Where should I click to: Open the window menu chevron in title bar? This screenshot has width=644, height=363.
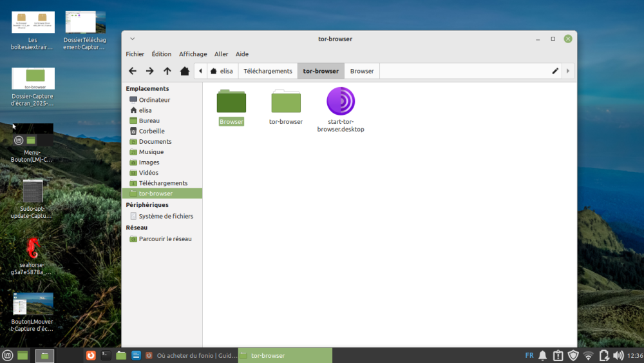pyautogui.click(x=133, y=39)
